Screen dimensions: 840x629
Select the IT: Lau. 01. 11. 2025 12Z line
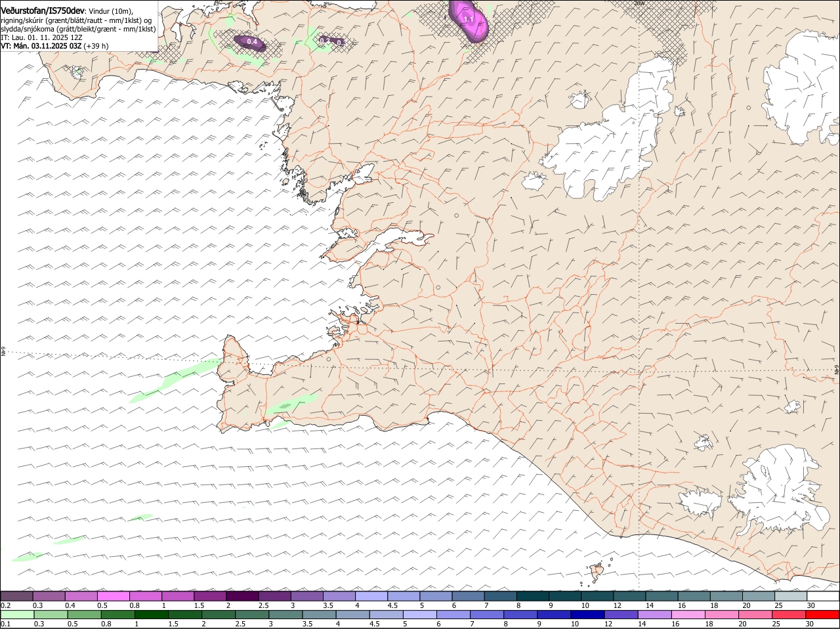tap(41, 37)
